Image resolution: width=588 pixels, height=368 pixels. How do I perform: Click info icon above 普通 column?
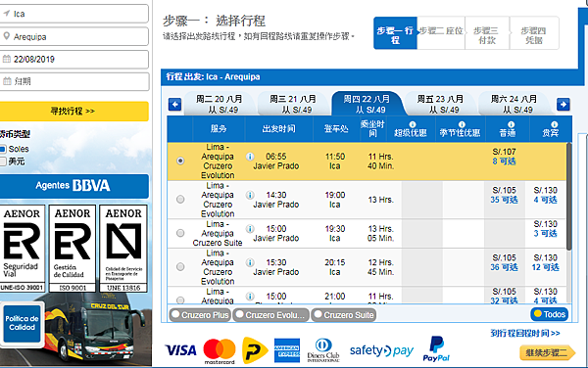(x=511, y=124)
